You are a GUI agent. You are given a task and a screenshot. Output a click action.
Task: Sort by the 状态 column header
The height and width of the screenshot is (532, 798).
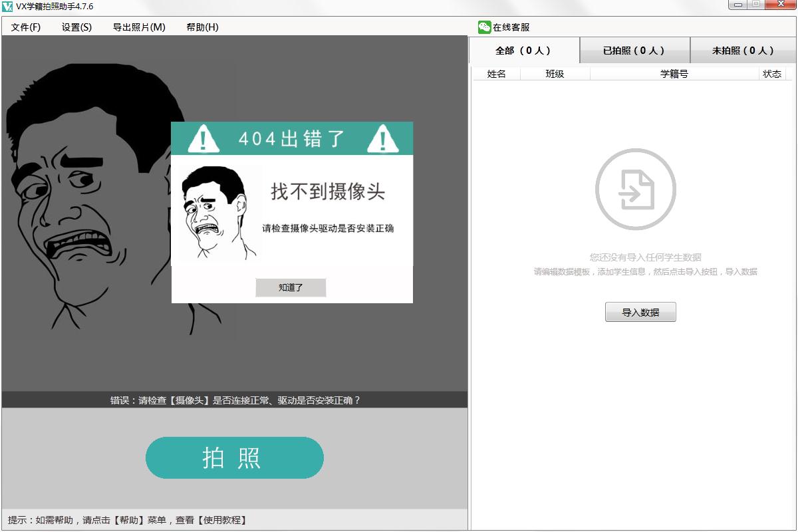click(x=773, y=74)
